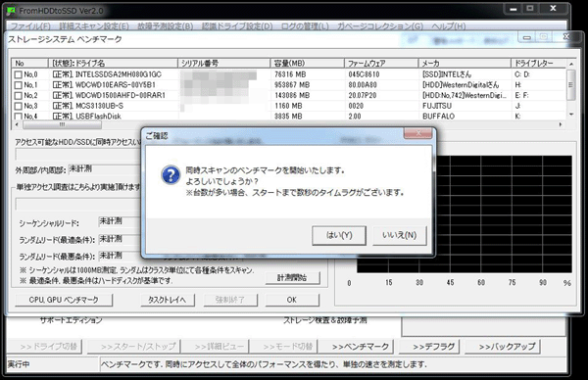Click the 強制終了 button
The image size is (588, 380).
point(230,300)
